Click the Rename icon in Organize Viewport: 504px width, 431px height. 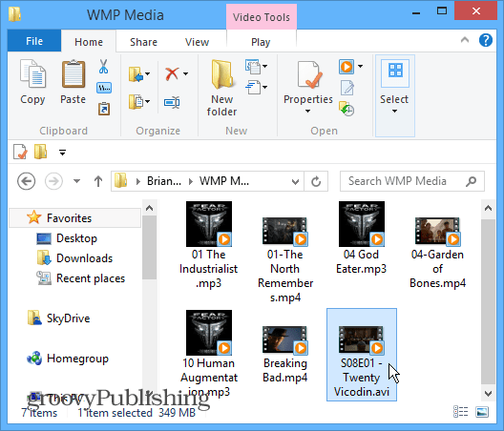172,102
